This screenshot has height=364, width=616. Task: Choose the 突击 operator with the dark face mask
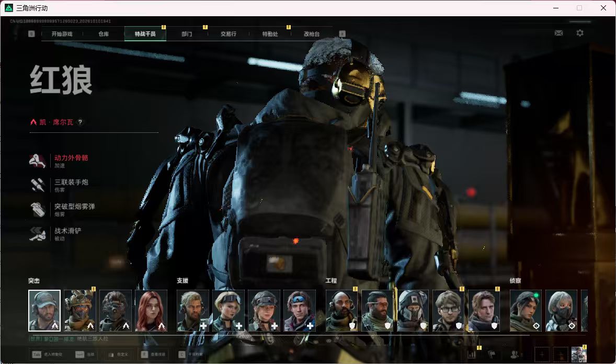pos(116,311)
